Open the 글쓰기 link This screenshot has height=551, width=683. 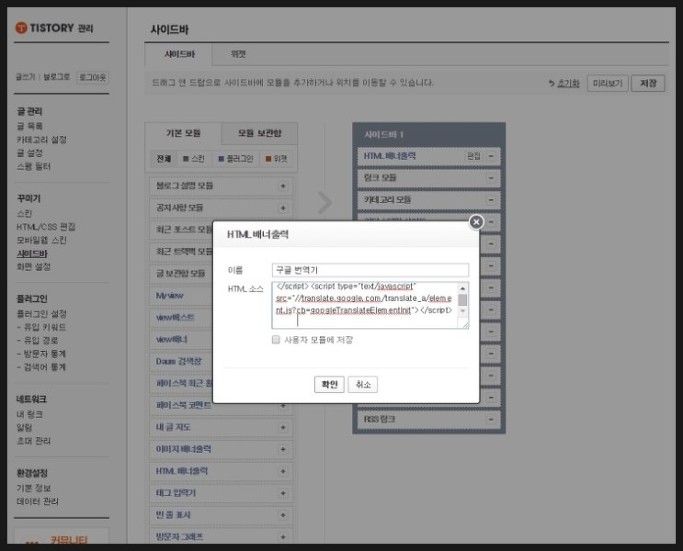tap(25, 77)
